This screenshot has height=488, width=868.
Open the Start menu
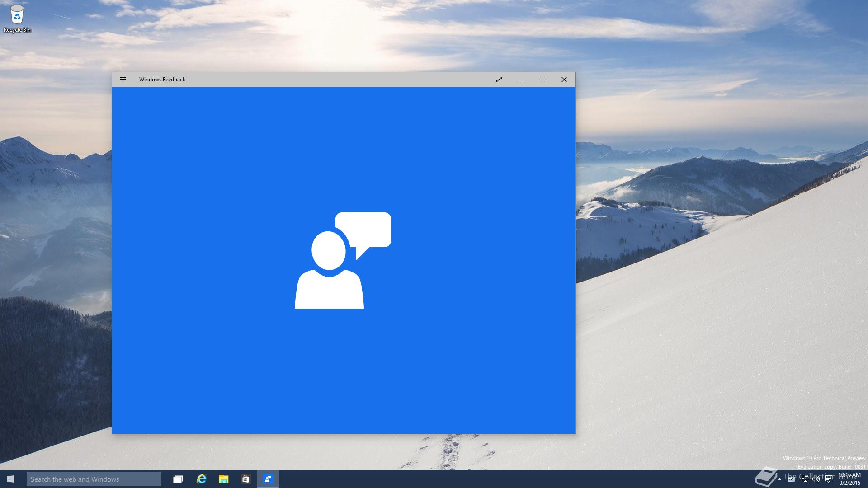pyautogui.click(x=11, y=479)
